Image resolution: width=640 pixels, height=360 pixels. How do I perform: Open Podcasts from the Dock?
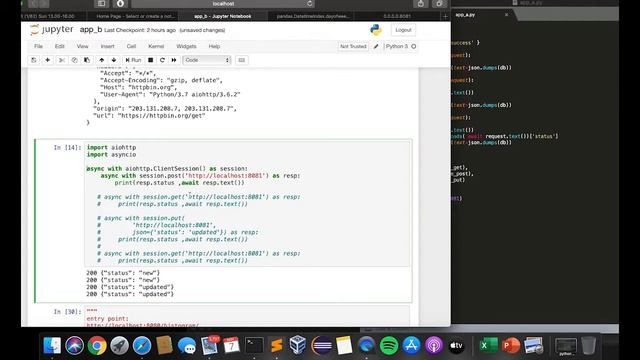(x=434, y=346)
